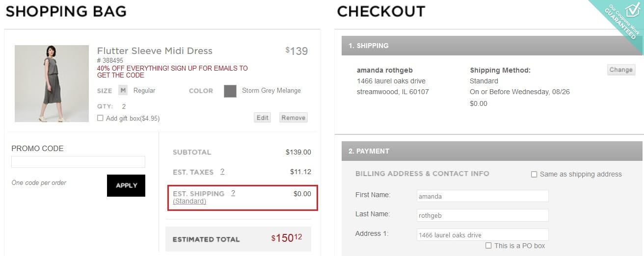Change the shipping details
This screenshot has height=256, width=644.
pyautogui.click(x=621, y=70)
